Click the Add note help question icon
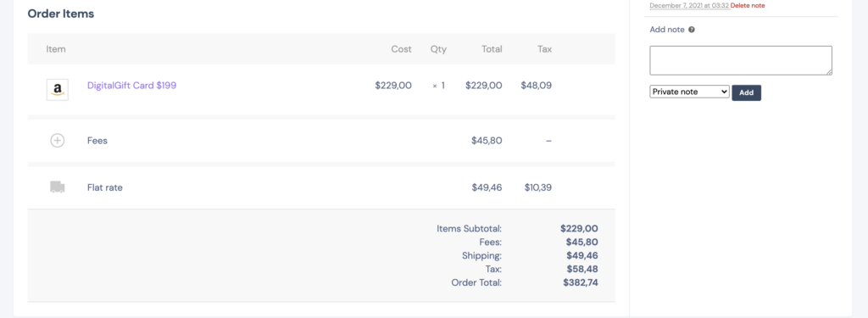Screen dimensions: 868x318 [692, 30]
